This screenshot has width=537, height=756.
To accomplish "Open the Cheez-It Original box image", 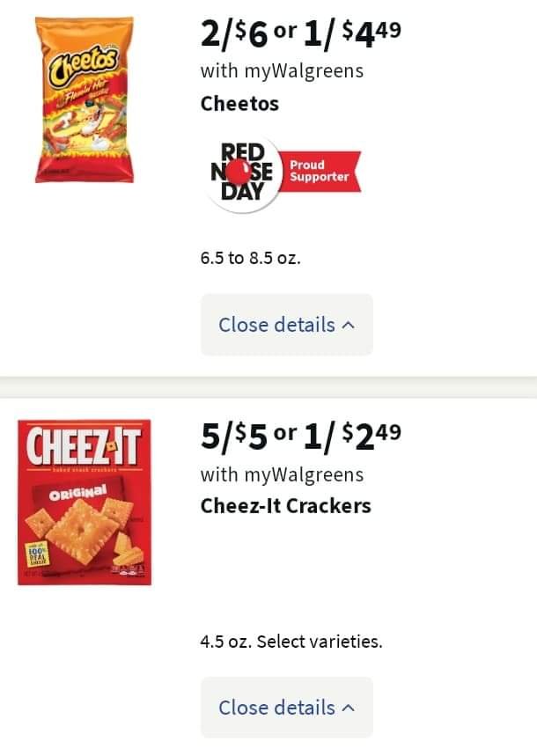I will coord(85,503).
